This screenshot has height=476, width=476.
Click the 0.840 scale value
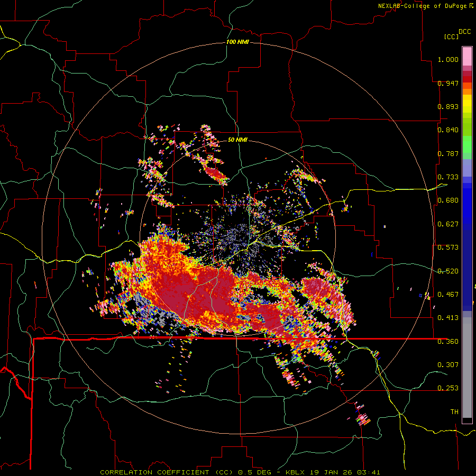point(448,130)
